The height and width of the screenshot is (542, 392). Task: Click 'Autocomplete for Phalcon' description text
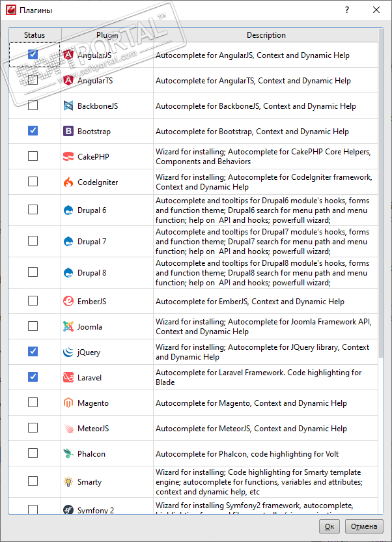click(247, 454)
